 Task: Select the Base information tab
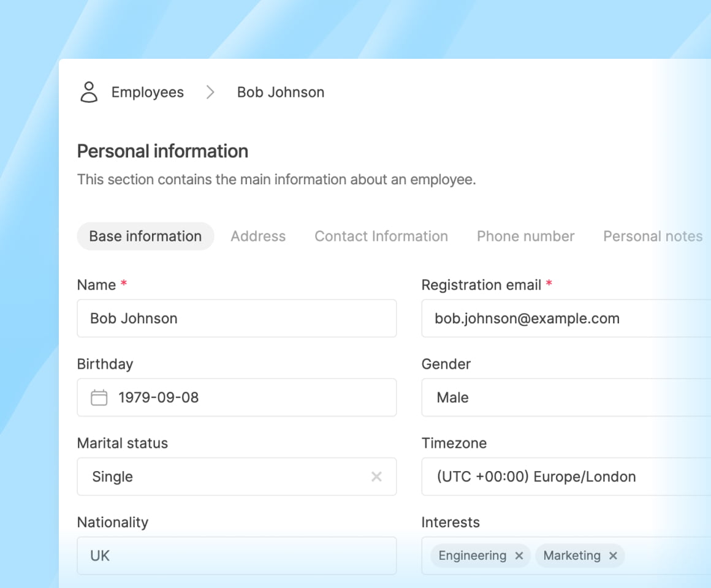[145, 236]
